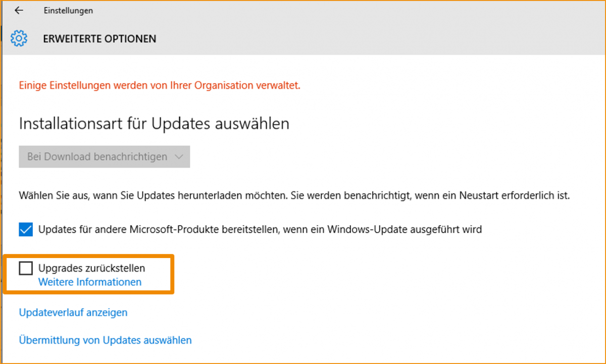Uncheck updates for other Microsoft products checkbox

(26, 230)
